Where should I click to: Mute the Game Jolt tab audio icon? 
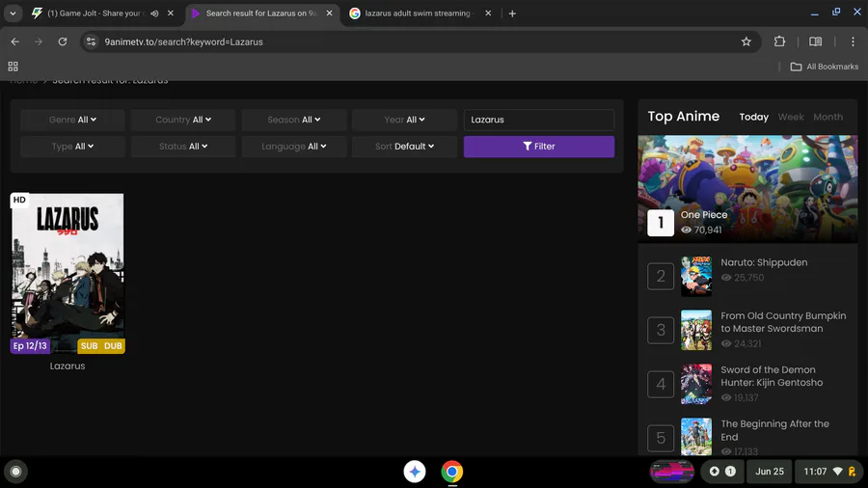tap(154, 14)
